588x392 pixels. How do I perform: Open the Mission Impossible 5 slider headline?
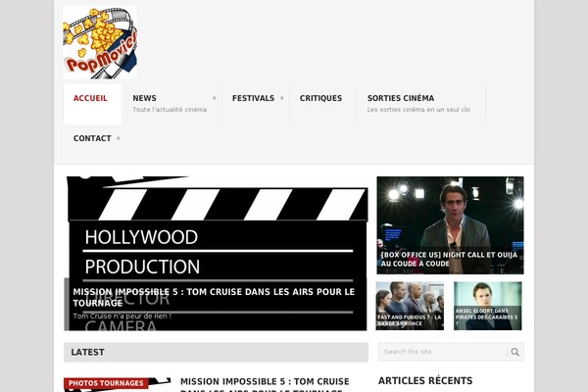coord(214,297)
